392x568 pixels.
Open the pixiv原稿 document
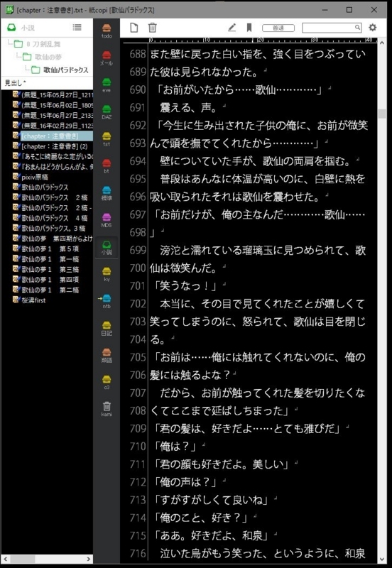pos(31,177)
